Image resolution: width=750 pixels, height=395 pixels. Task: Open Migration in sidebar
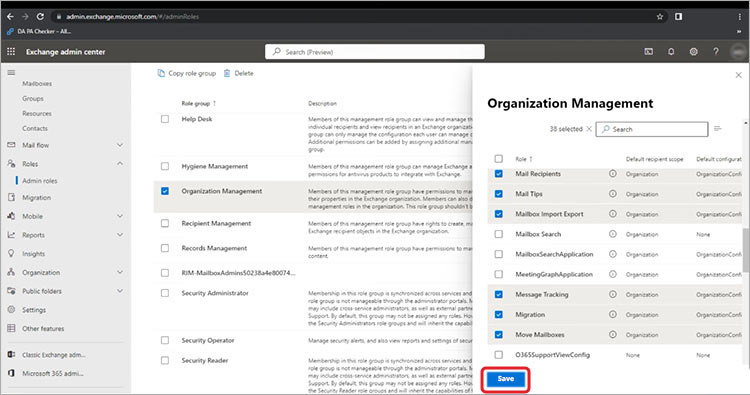36,198
